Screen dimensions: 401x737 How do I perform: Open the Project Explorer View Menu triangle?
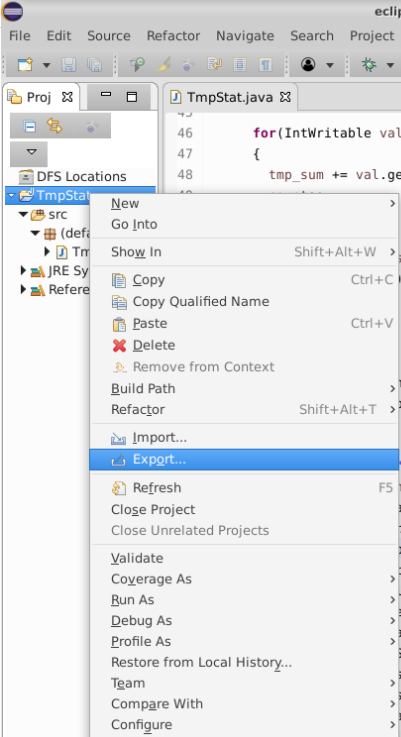[x=31, y=152]
